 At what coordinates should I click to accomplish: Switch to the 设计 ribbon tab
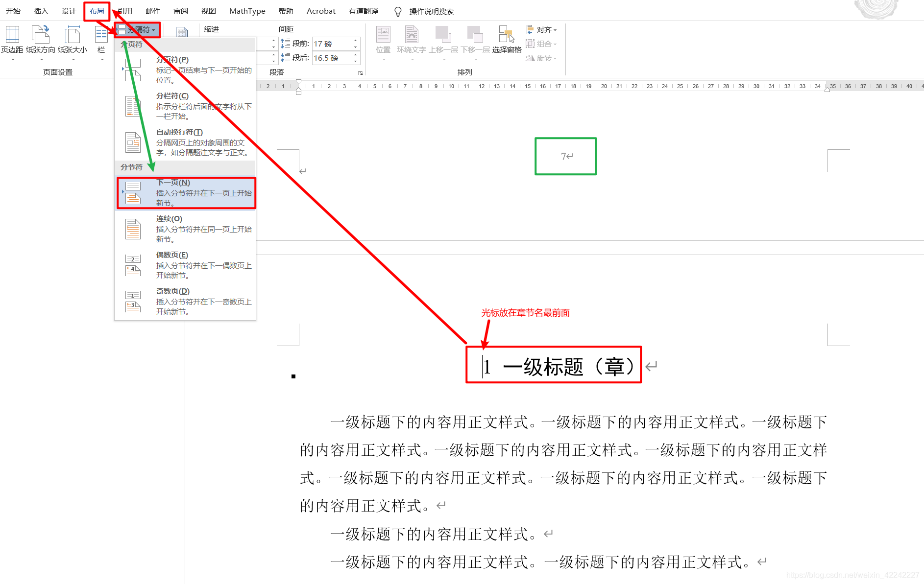(x=69, y=11)
